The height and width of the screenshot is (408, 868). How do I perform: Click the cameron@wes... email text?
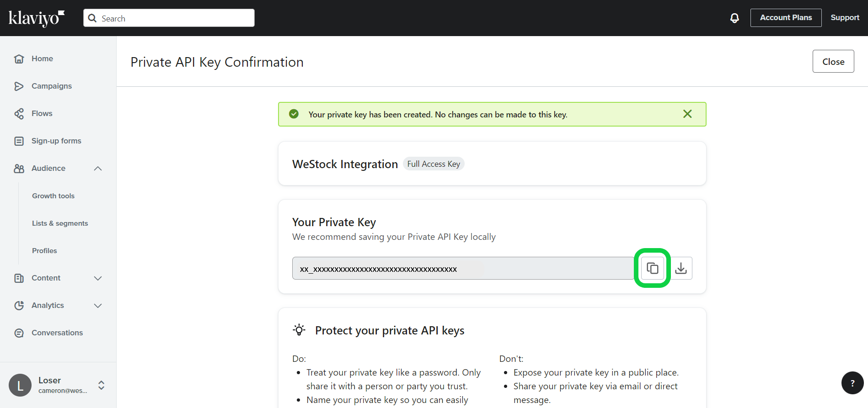tap(63, 391)
